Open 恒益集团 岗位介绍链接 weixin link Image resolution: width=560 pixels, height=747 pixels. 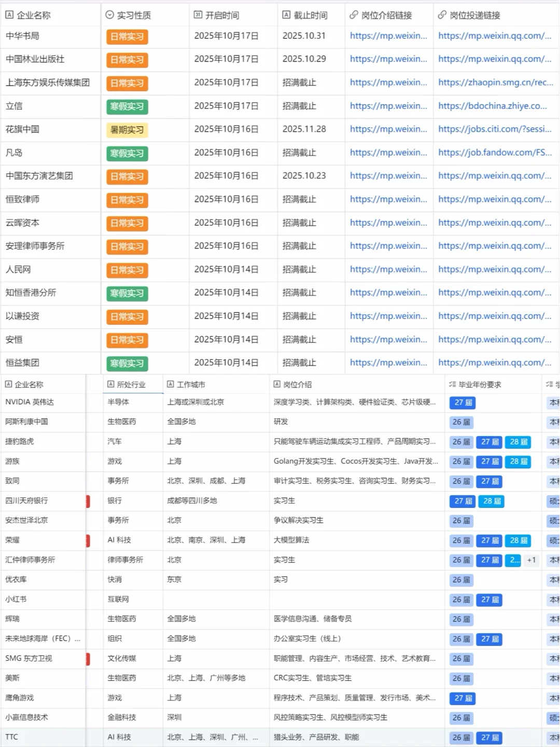click(x=388, y=363)
